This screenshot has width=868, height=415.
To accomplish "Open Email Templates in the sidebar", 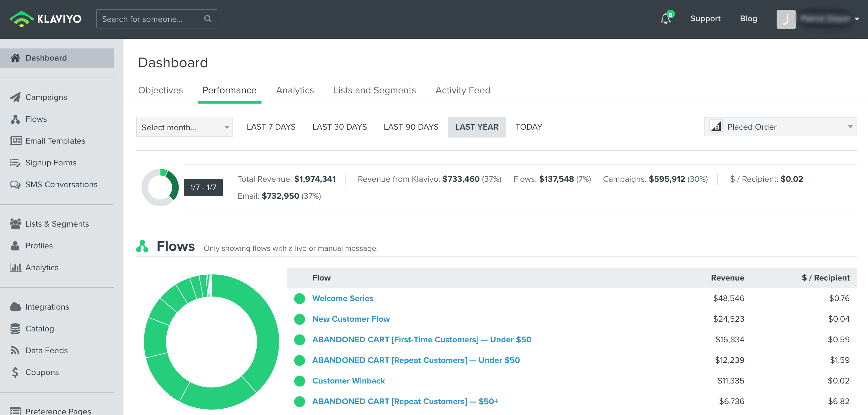I will coord(55,141).
